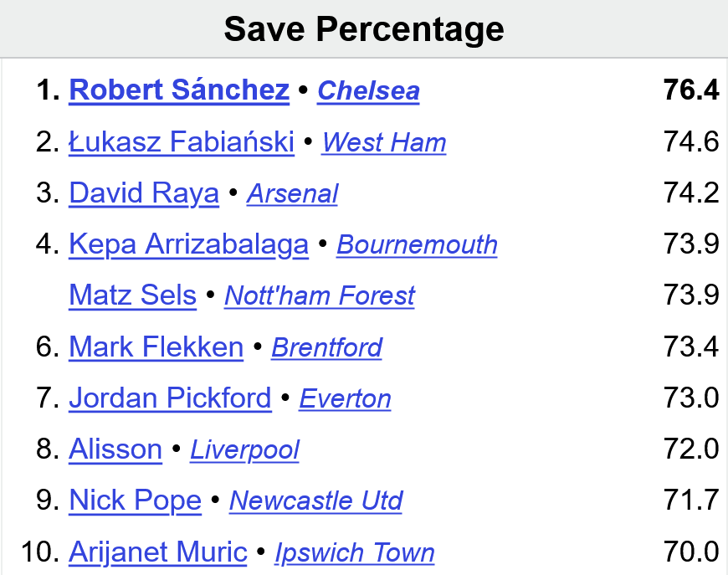Select Kepa Arrizabalaga link
728x575 pixels.
pos(188,244)
